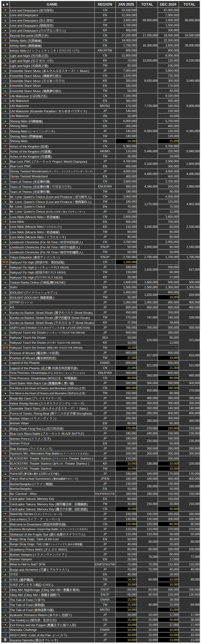Image resolution: width=201 pixels, height=644 pixels.
Task: Click the green up arrow beside Touken Ranbu Online
Action: [5, 282]
